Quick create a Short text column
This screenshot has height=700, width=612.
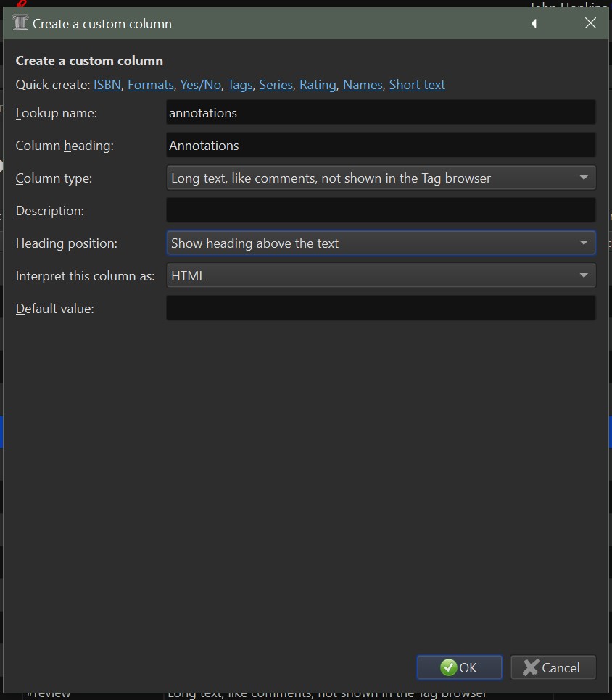click(417, 85)
